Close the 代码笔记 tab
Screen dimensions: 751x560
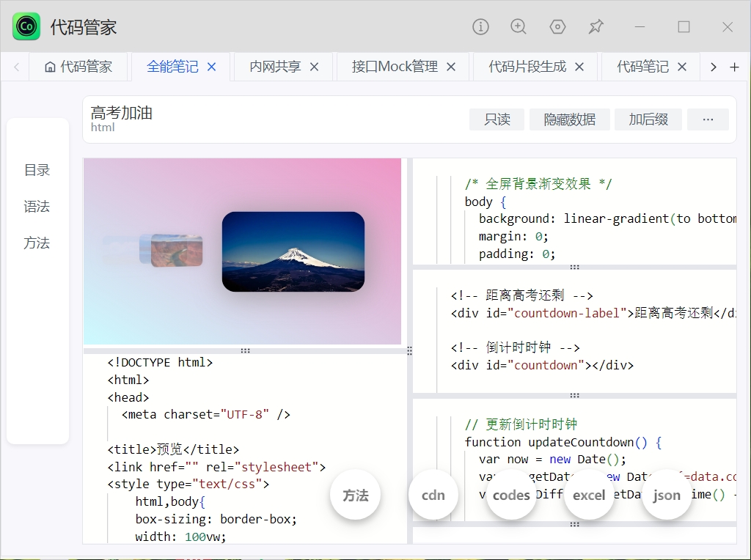(x=682, y=67)
